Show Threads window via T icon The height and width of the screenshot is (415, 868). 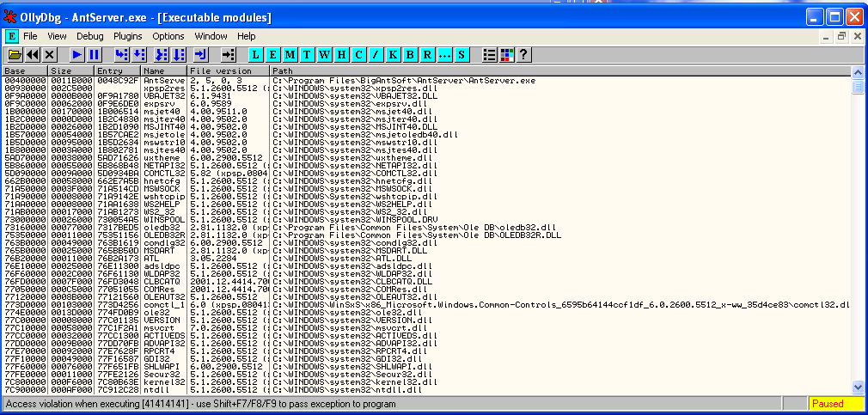tap(307, 54)
